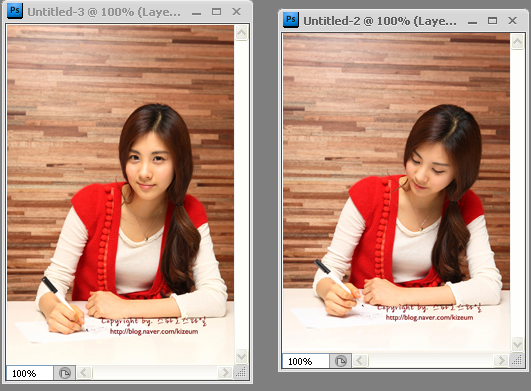
Task: Click scroll up arrow in Untitled-2 window
Action: click(x=517, y=42)
